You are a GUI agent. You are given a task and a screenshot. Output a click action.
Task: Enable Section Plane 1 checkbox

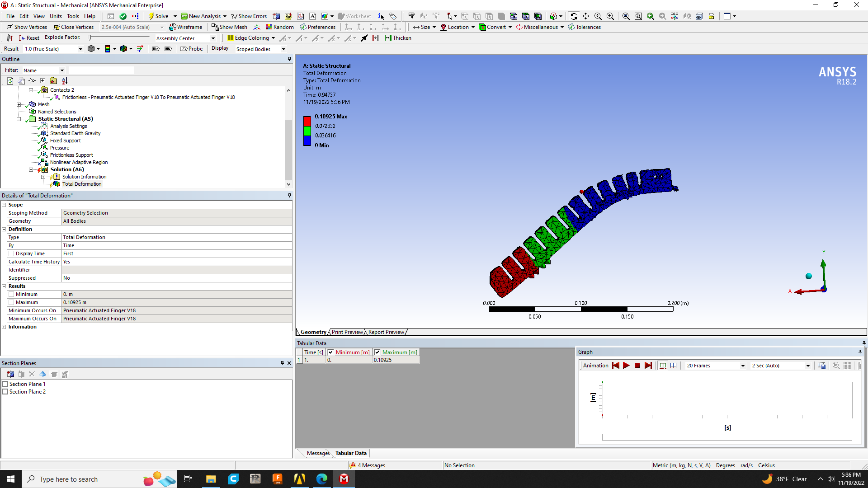click(5, 384)
